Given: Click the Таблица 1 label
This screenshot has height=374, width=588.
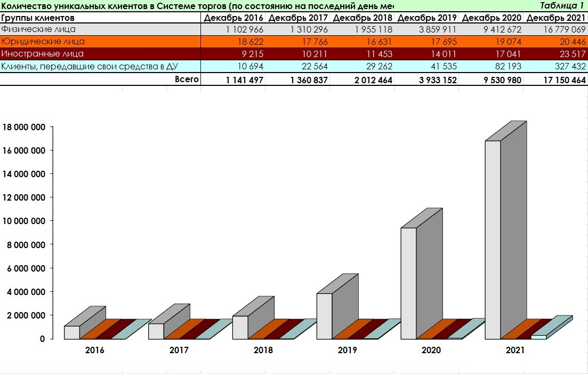Looking at the screenshot, I should (561, 6).
